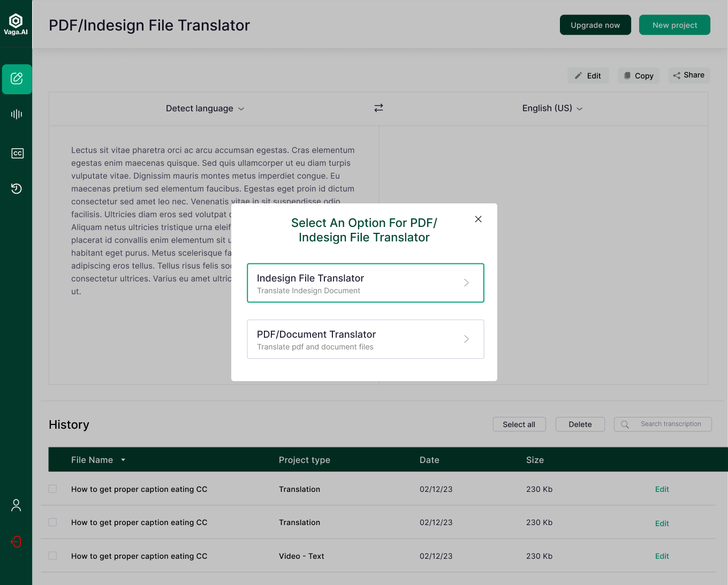Click the Copy button
The width and height of the screenshot is (728, 585).
click(639, 75)
